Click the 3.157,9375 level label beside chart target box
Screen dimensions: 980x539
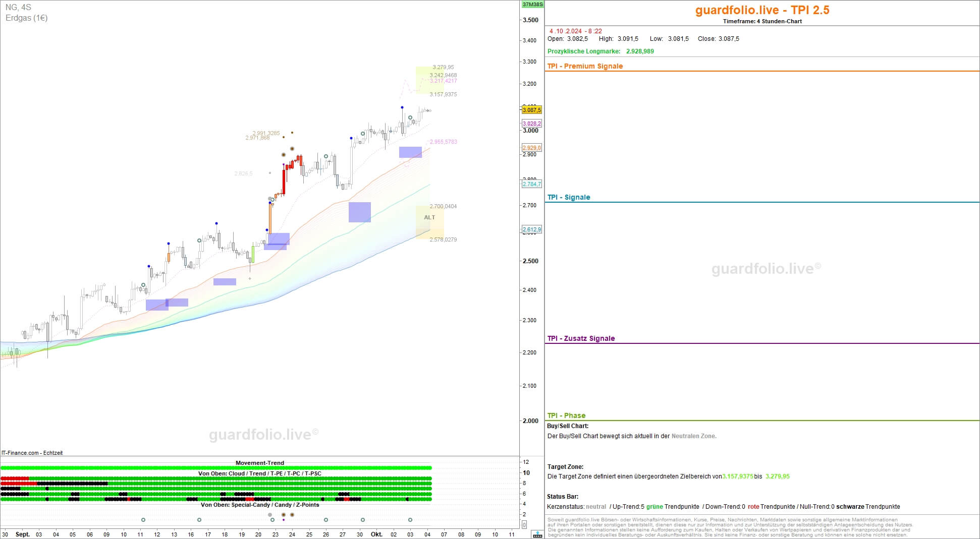(443, 94)
